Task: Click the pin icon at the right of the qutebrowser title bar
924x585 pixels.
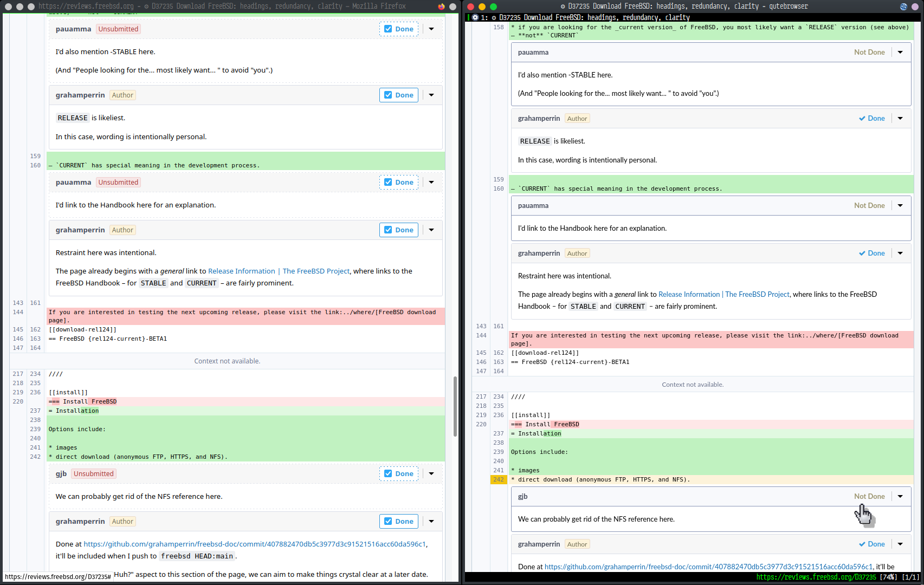Action: click(915, 6)
